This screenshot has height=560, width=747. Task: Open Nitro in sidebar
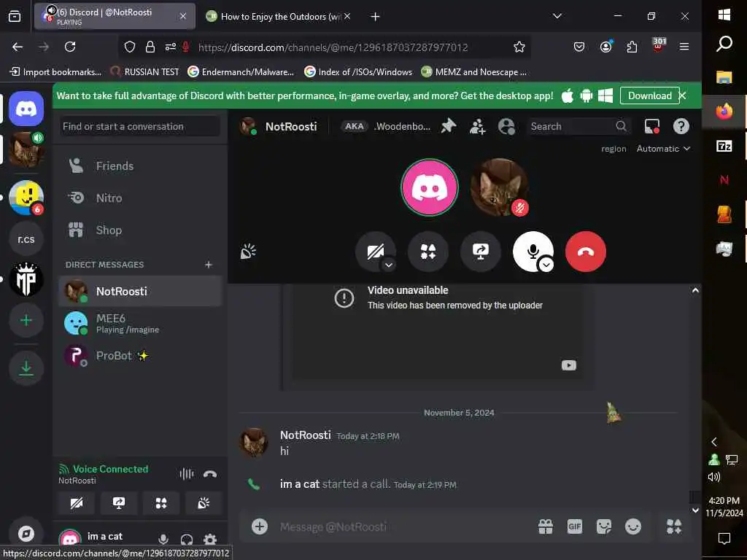click(x=139, y=198)
